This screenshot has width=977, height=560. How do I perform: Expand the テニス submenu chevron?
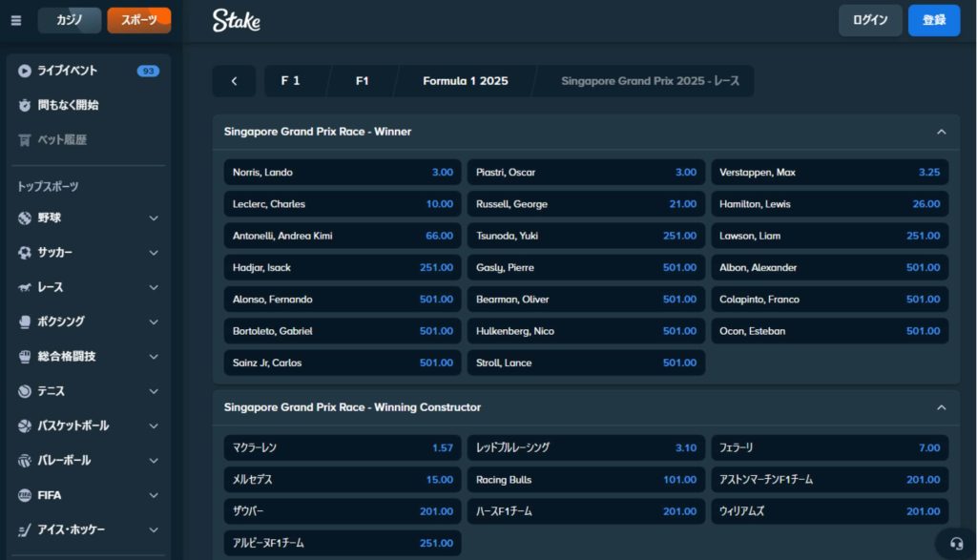pyautogui.click(x=154, y=391)
